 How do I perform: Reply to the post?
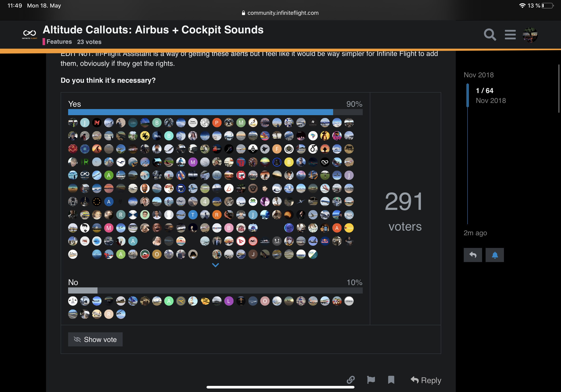pyautogui.click(x=426, y=380)
